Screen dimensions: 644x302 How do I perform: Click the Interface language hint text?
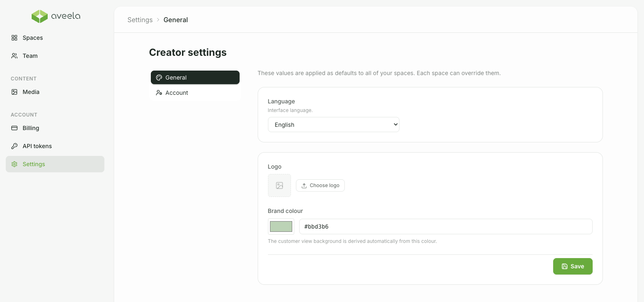[290, 110]
